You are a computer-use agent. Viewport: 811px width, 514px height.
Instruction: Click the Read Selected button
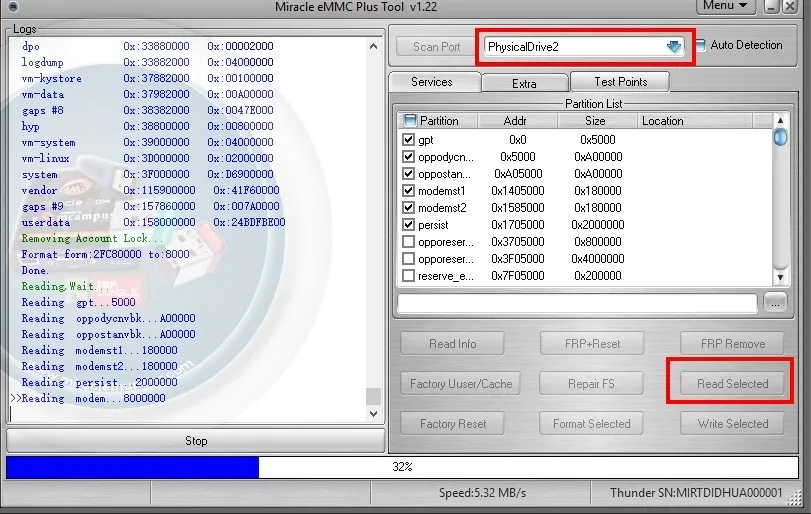732,384
